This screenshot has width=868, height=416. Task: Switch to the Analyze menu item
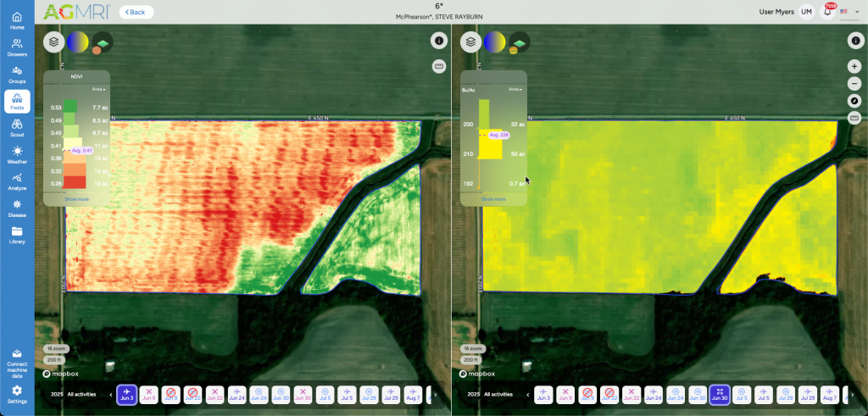pyautogui.click(x=17, y=180)
